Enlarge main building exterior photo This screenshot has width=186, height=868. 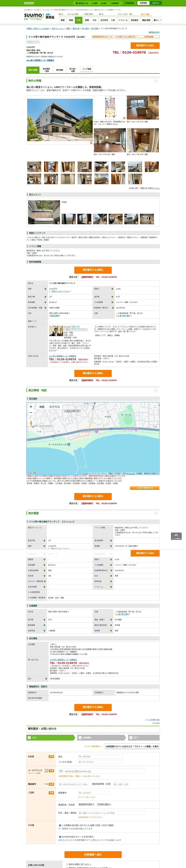coord(60,120)
